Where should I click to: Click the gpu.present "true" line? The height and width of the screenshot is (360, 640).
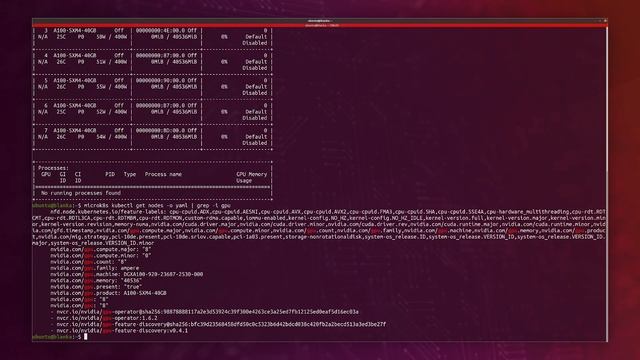tap(96, 287)
